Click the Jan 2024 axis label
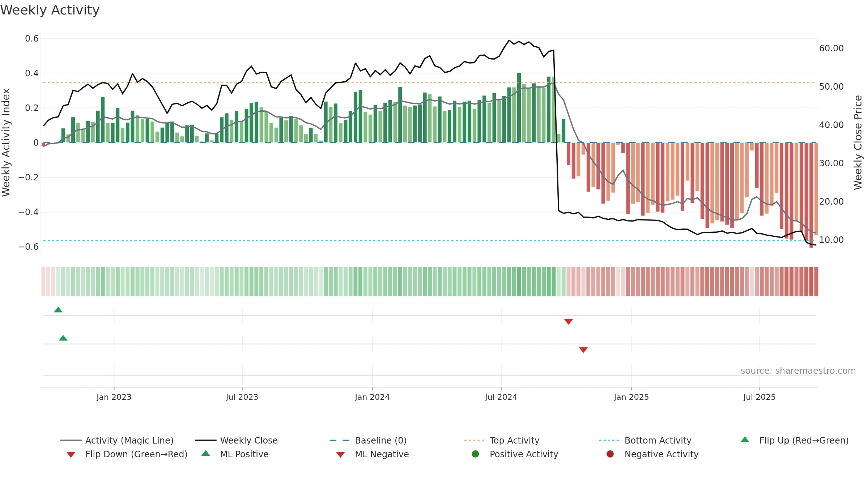This screenshot has width=868, height=488. point(372,397)
